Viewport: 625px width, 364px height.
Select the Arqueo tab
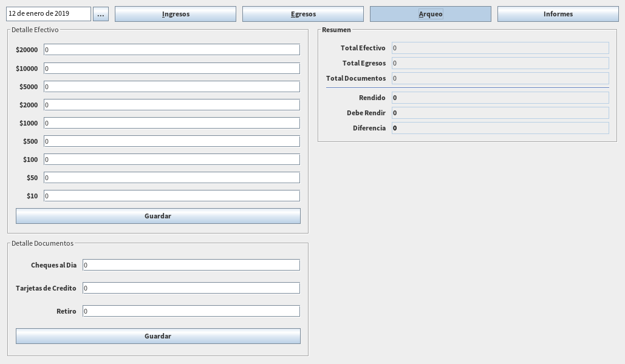click(x=430, y=14)
